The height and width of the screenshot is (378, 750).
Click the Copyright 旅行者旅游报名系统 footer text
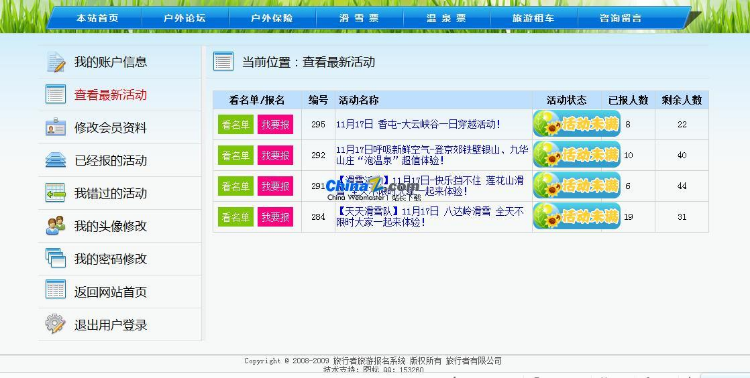[x=373, y=361]
